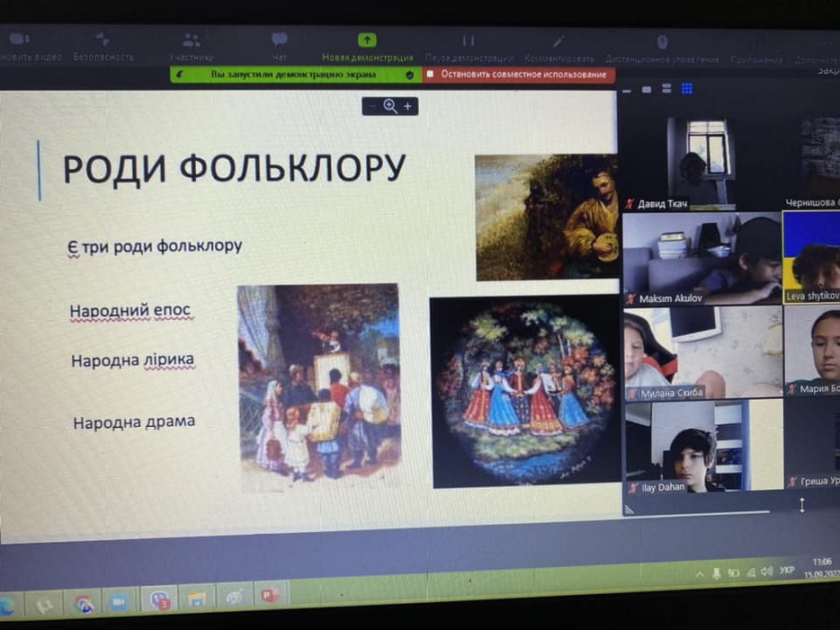
Task: Click the magnifying glass zoom icon
Action: point(390,106)
